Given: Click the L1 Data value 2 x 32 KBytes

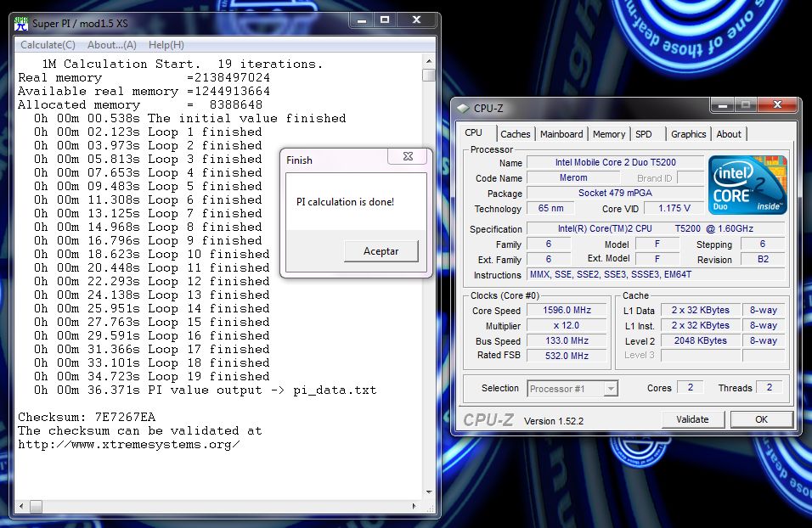Looking at the screenshot, I should [700, 310].
